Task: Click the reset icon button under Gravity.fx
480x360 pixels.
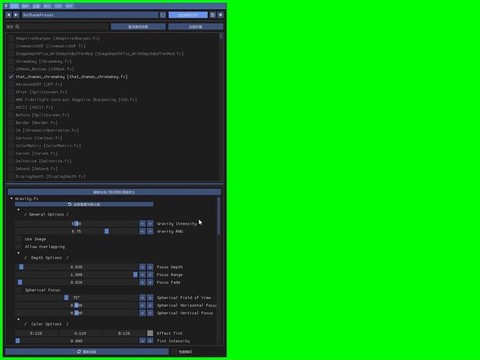Action: [84, 204]
